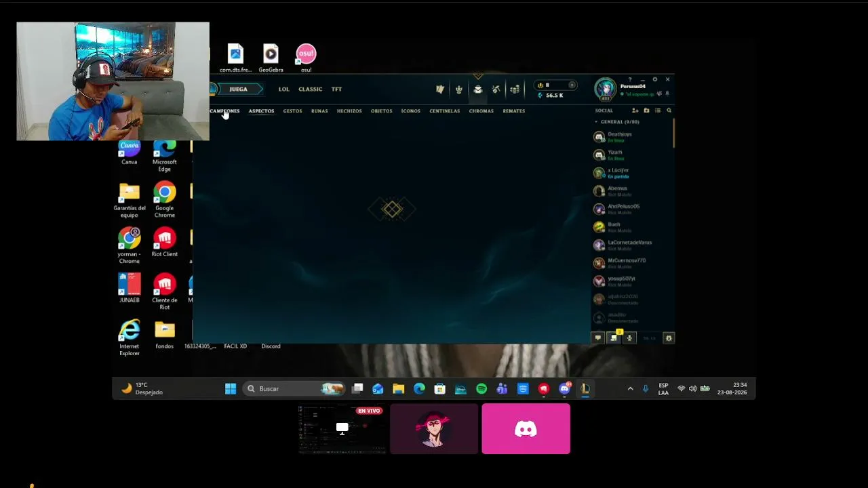Click the friend search magnifier icon
868x488 pixels.
click(669, 110)
